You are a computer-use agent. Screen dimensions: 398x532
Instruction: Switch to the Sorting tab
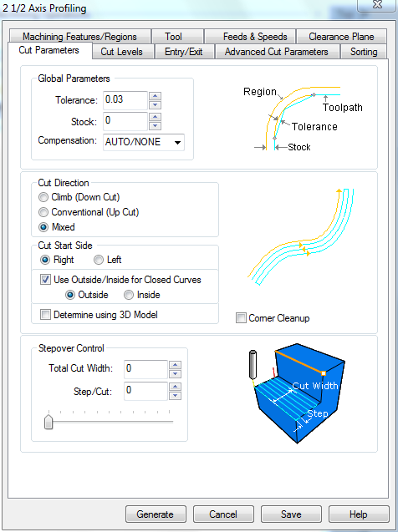click(364, 52)
